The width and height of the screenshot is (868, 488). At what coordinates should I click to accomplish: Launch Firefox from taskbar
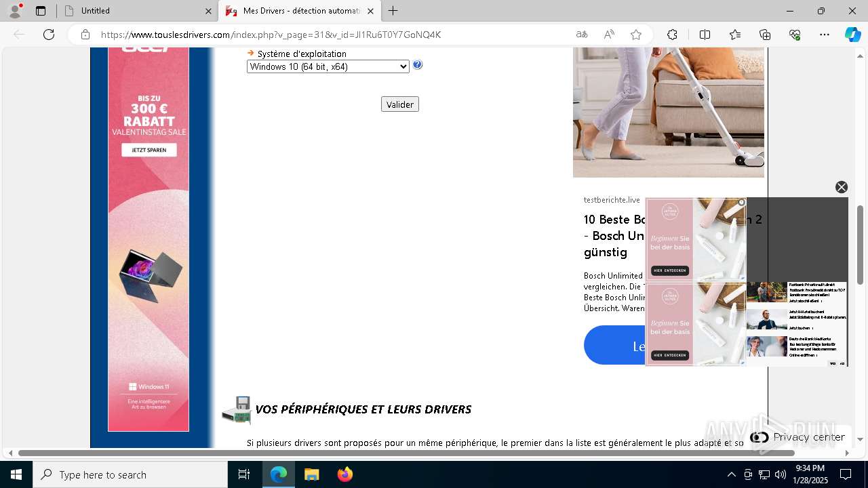pos(344,474)
